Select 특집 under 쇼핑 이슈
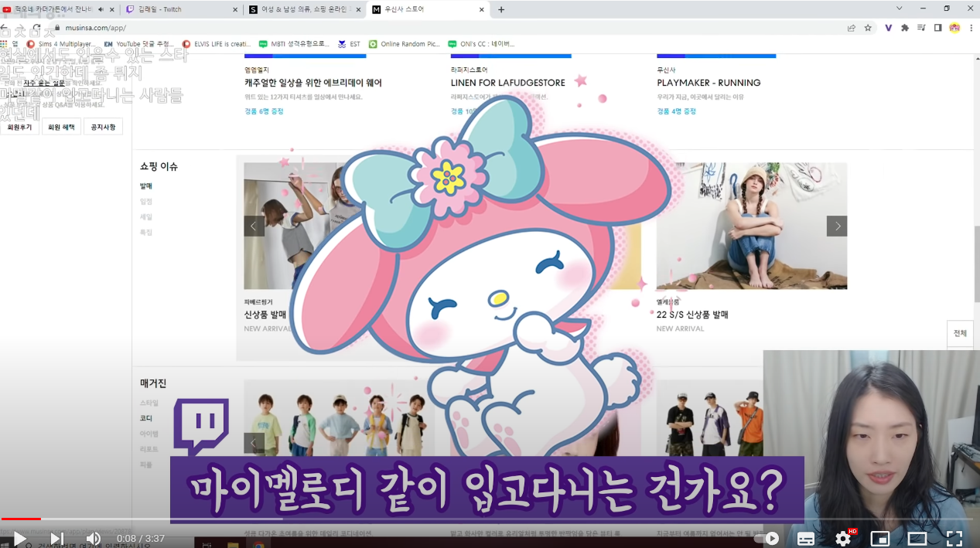Screen dimensions: 980x548 click(146, 233)
